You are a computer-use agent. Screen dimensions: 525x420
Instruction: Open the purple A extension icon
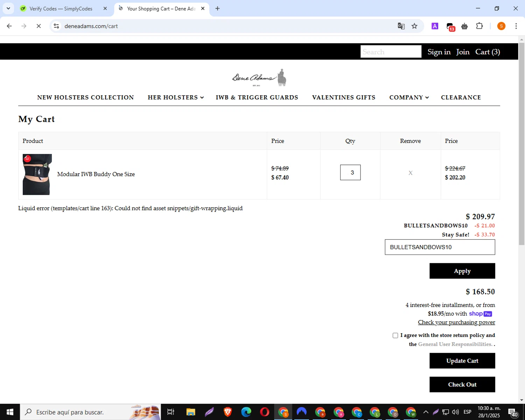pyautogui.click(x=435, y=26)
